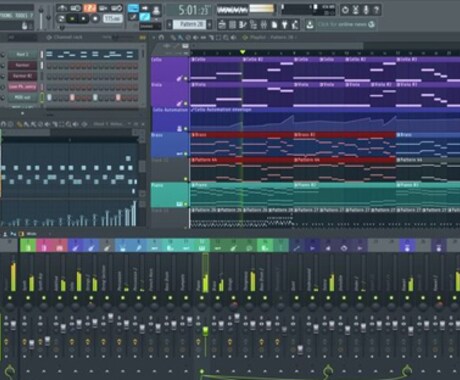Open the MIDI out channel button
This screenshot has width=460, height=380.
tap(22, 98)
